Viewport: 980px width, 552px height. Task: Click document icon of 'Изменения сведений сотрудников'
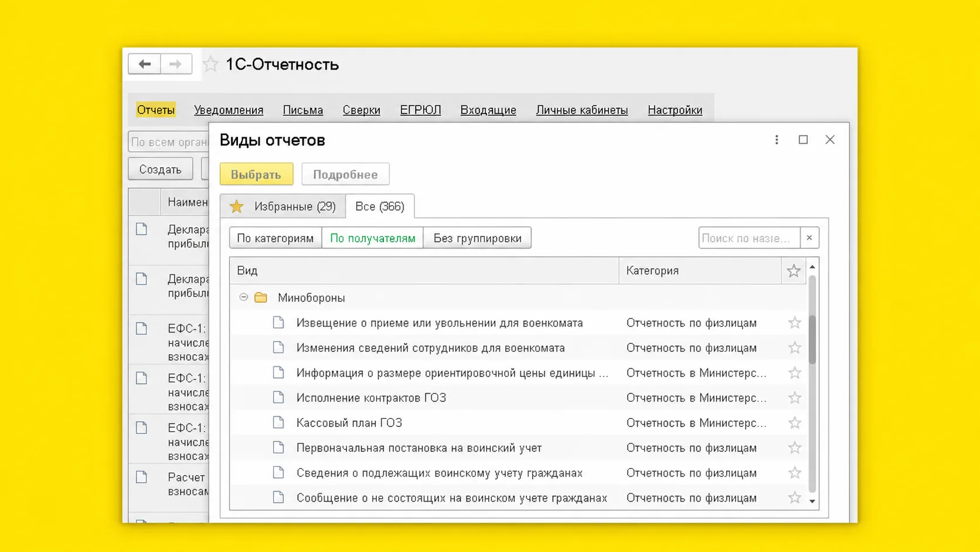click(x=278, y=348)
